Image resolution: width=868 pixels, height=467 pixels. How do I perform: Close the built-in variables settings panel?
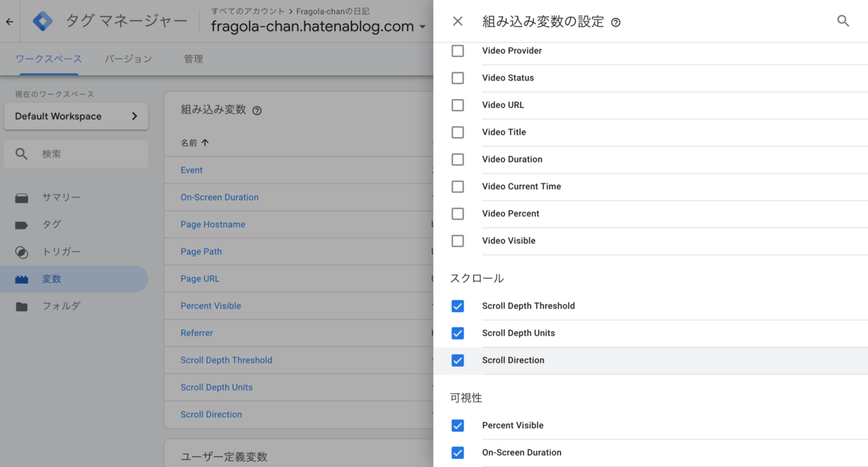[x=457, y=21]
